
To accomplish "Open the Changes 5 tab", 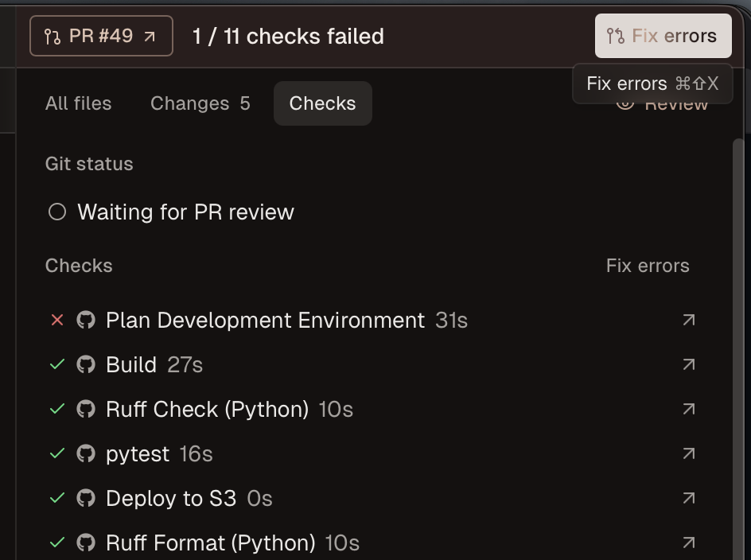I will click(200, 103).
